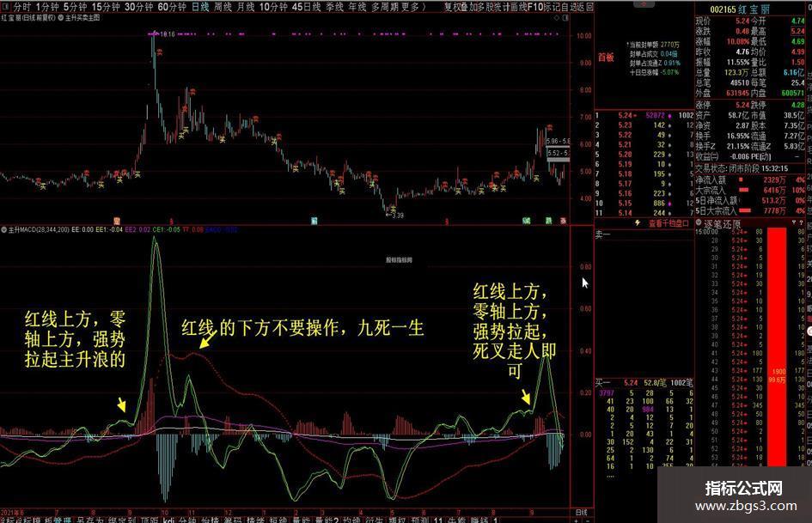Click the price-level row with 5.23 and 142
Viewport: 812px width, 523px height.
644,125
